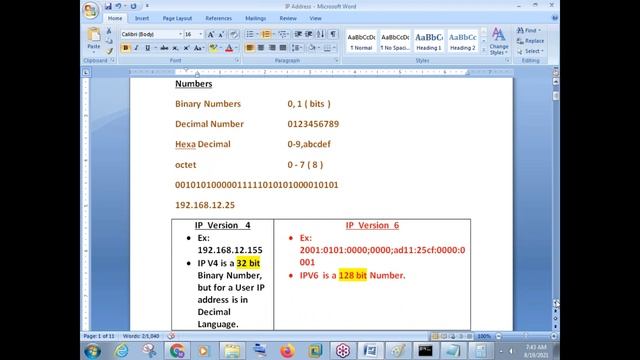Open the Office Button menu
This screenshot has height=360, width=640.
pos(91,10)
